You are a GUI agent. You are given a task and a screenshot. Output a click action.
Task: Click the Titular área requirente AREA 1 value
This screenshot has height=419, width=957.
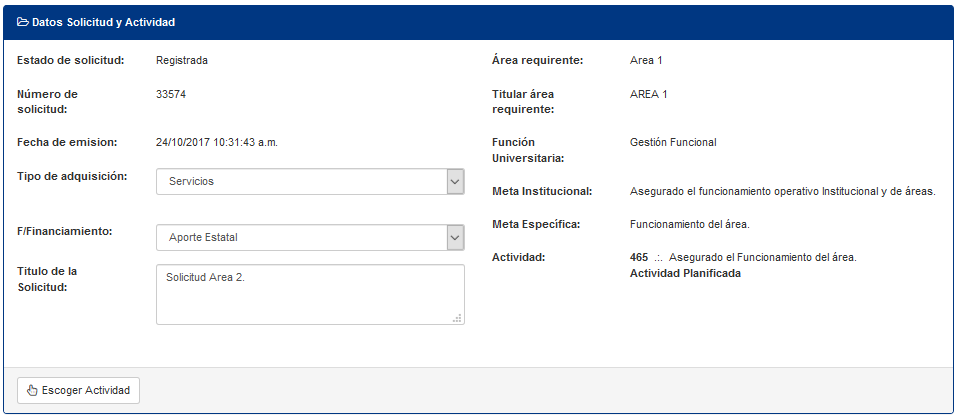[649, 95]
